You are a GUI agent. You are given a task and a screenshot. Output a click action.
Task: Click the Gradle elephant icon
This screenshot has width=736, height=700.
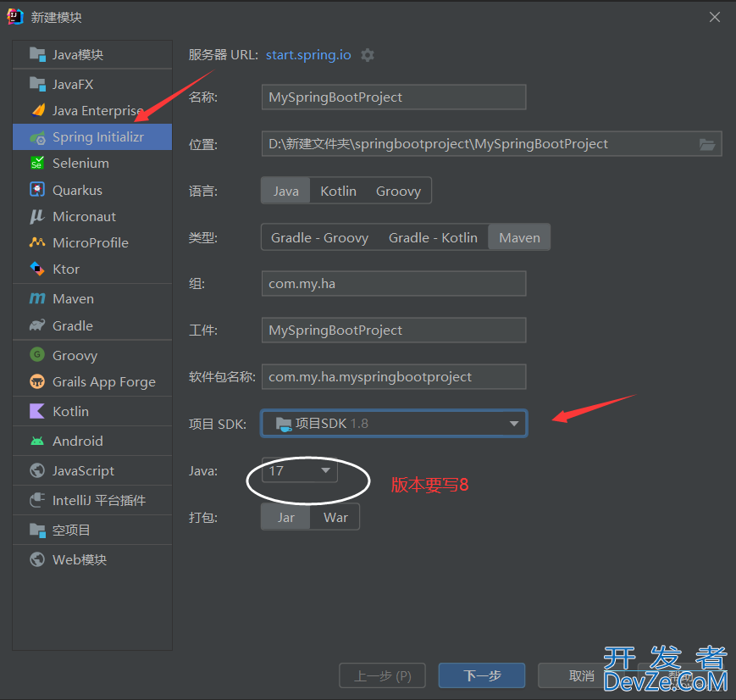click(x=37, y=325)
